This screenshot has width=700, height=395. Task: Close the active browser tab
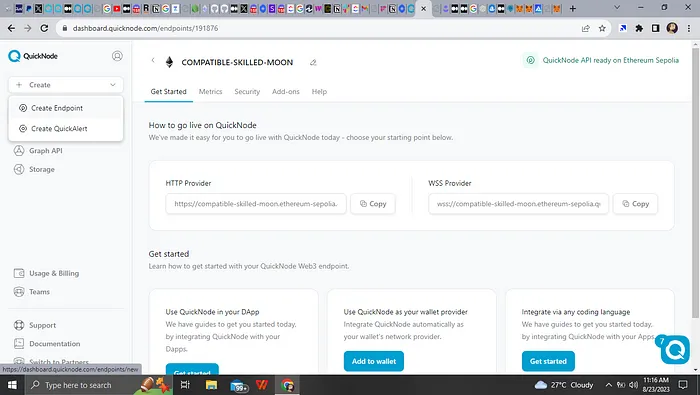pyautogui.click(x=424, y=8)
